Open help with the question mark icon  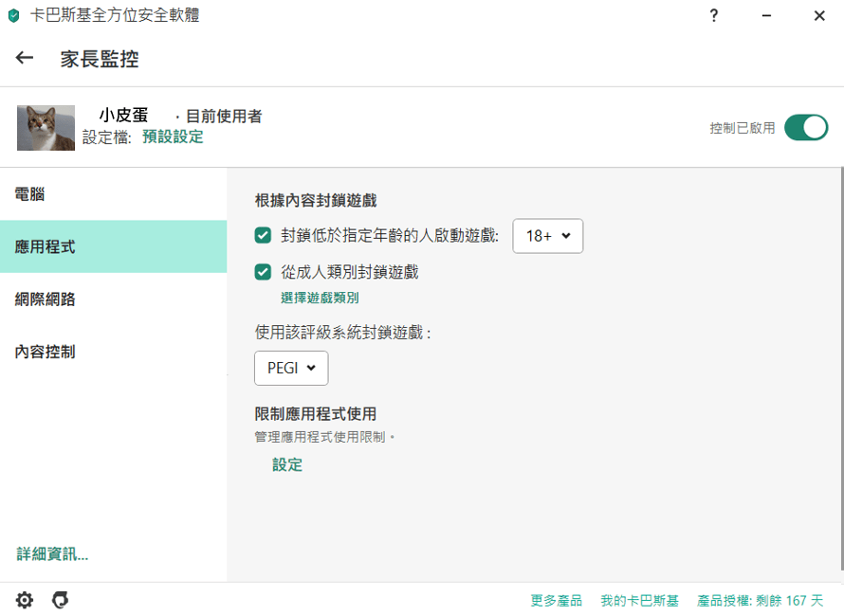click(714, 16)
